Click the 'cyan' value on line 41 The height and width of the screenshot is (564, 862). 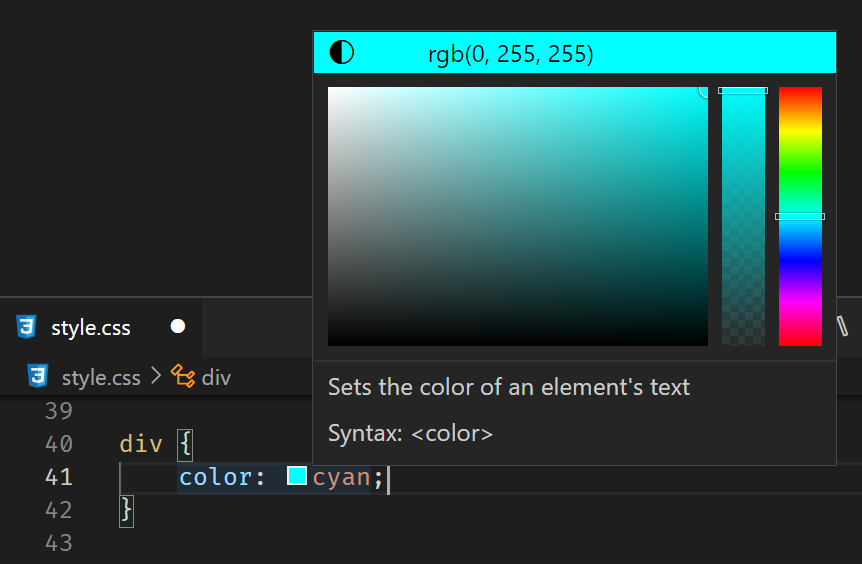pos(341,477)
